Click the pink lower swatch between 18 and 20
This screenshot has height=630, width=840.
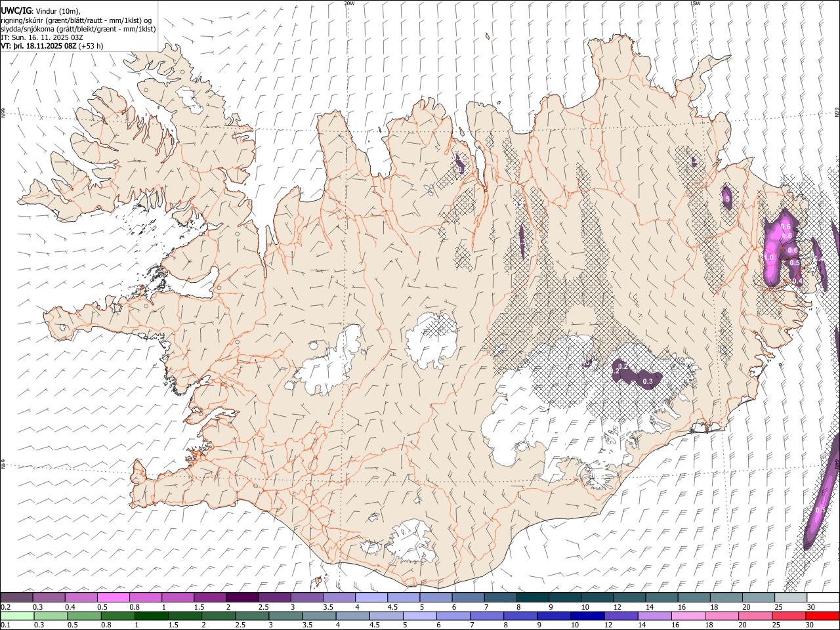pos(721,616)
